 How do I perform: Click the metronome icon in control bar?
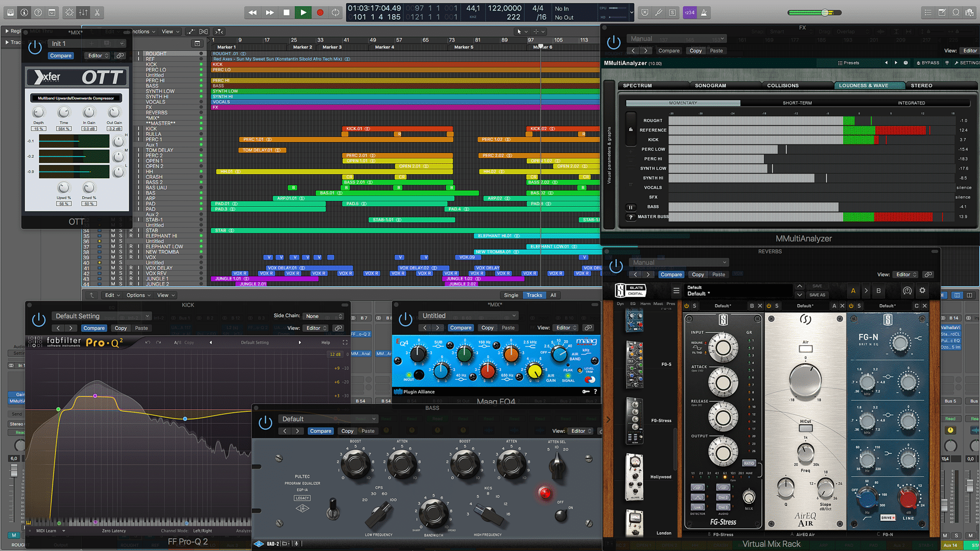pos(704,12)
